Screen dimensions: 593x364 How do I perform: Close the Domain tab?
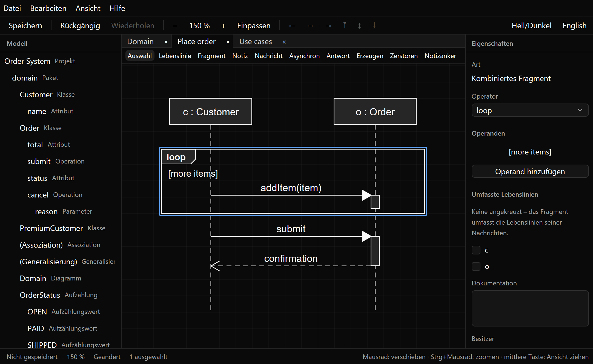166,42
